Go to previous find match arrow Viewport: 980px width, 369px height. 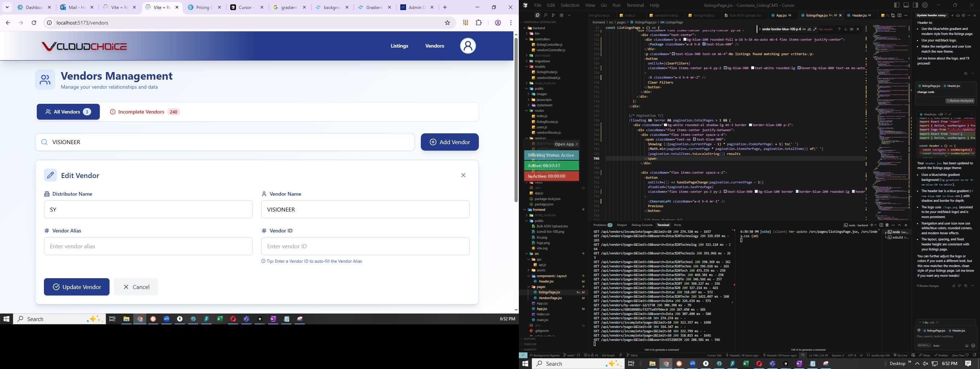[x=839, y=29]
